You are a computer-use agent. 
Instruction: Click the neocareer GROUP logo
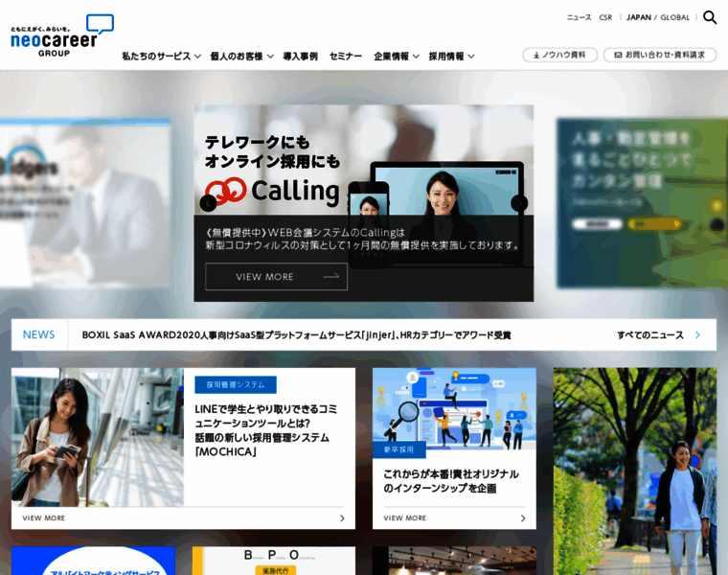pos(62,35)
